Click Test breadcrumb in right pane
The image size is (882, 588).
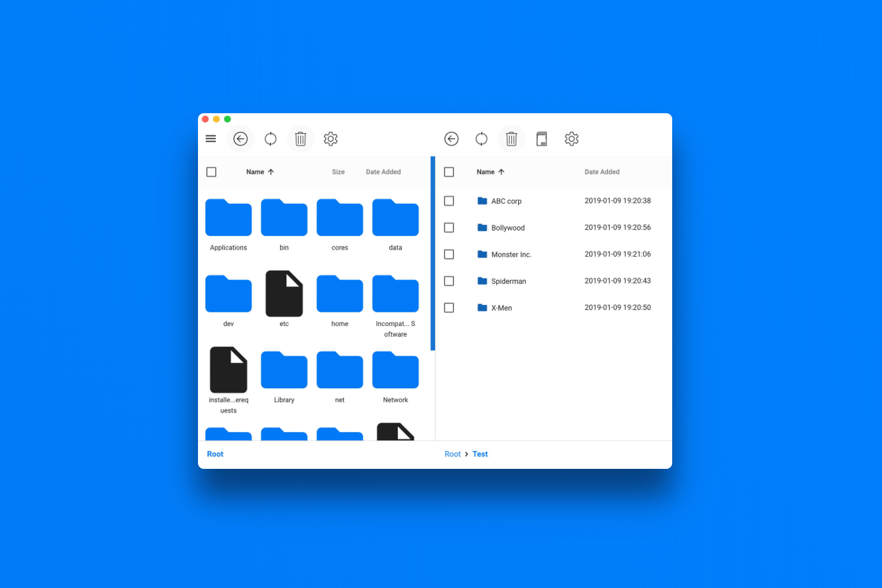tap(480, 454)
